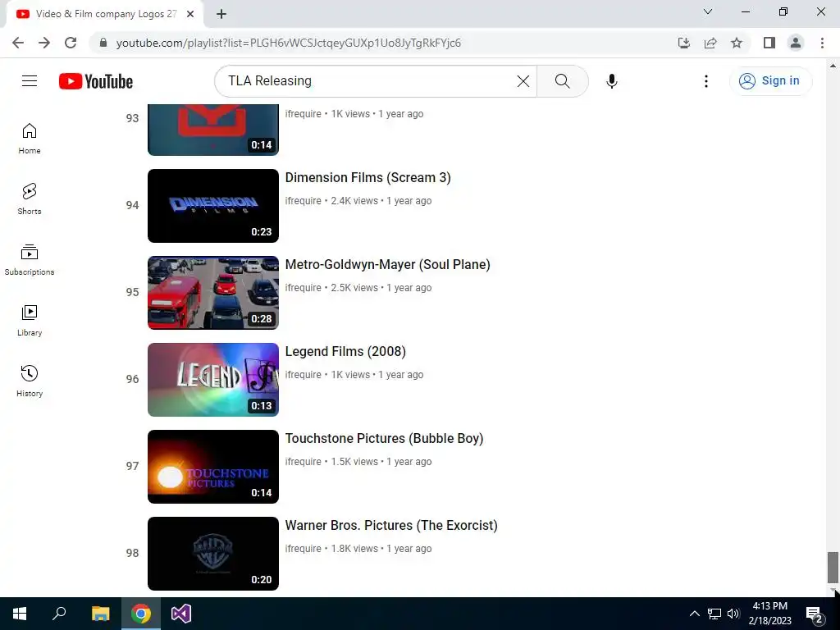Open the notification center icon

pyautogui.click(x=815, y=614)
